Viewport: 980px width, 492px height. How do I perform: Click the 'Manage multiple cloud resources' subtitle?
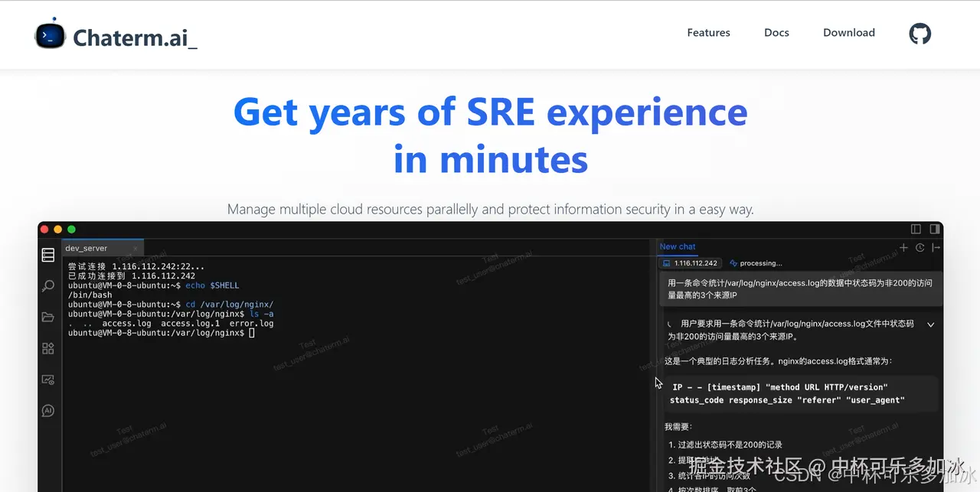pos(491,209)
